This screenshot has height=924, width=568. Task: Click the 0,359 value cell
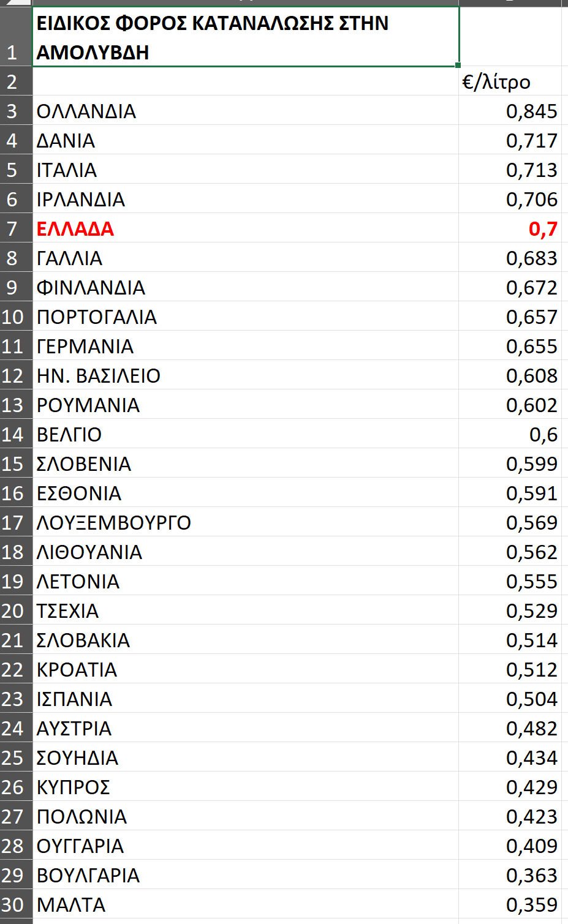coord(532,905)
